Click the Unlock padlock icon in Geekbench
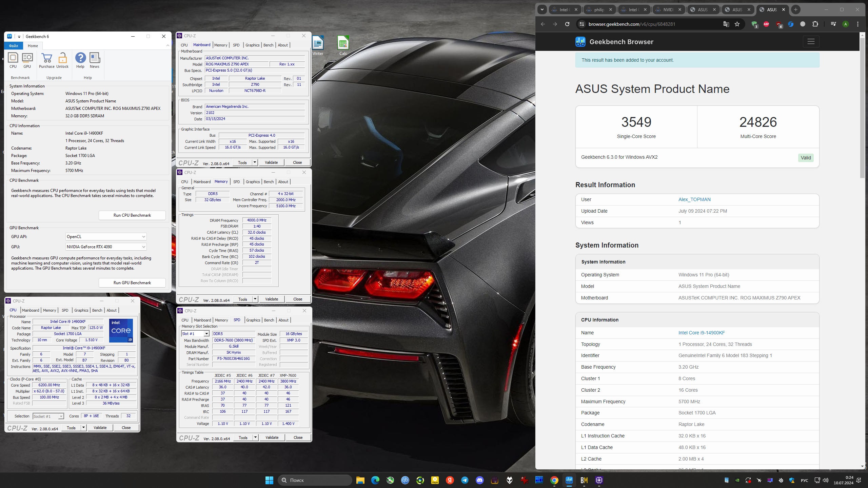 click(62, 60)
